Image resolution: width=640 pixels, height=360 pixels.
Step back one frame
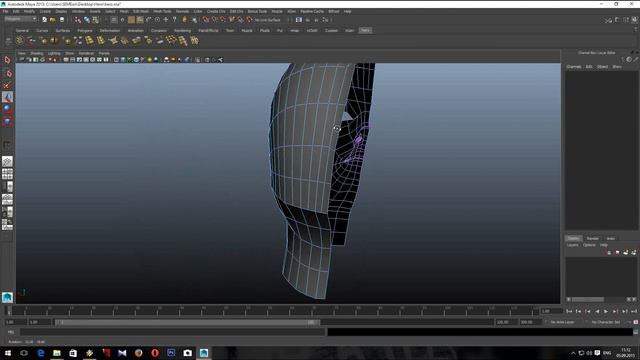click(588, 311)
